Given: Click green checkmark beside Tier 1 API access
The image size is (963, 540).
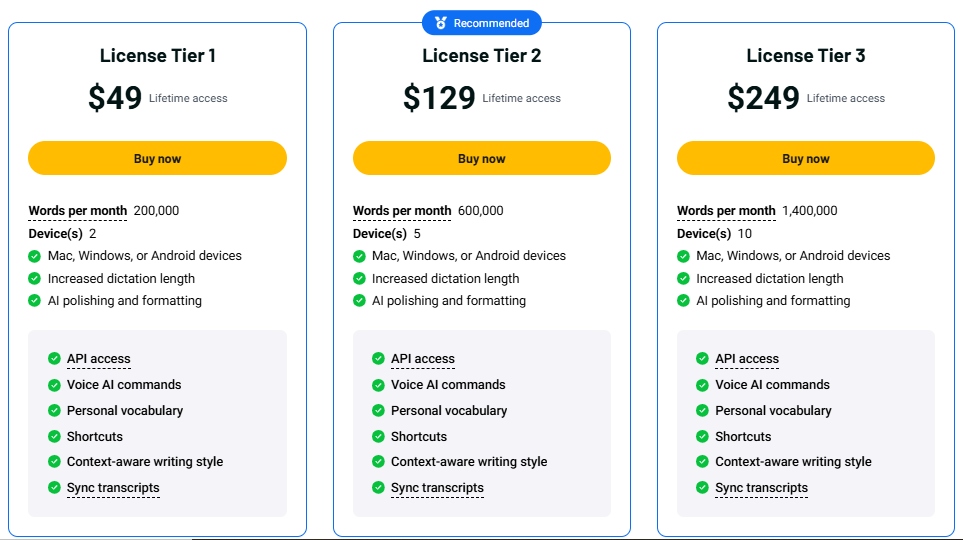Looking at the screenshot, I should (x=54, y=358).
